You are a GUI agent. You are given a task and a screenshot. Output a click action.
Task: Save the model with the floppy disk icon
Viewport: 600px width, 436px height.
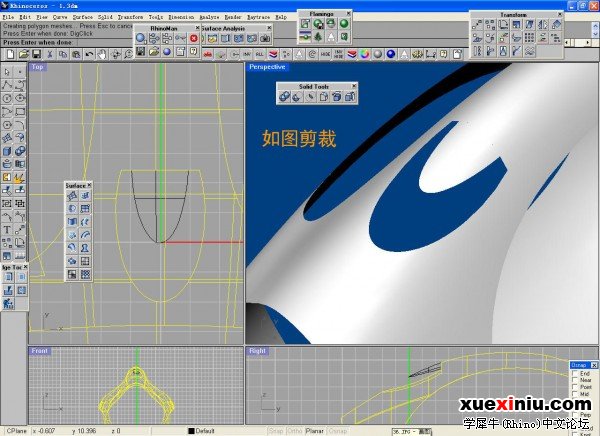(36, 54)
